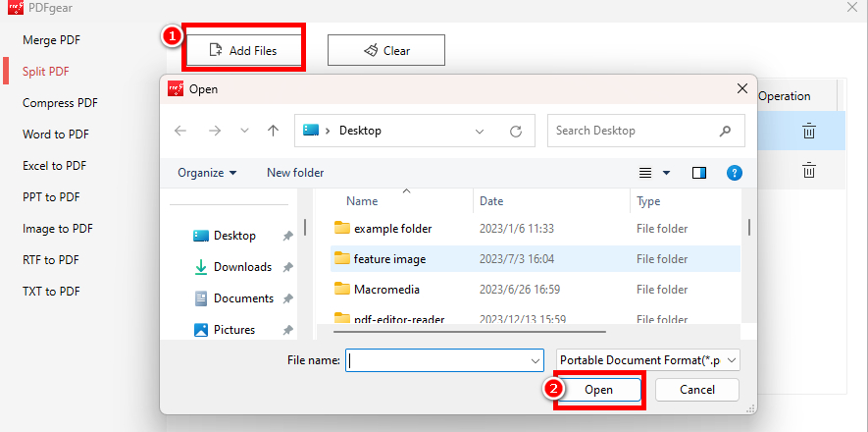Unpin Downloads using its pin icon

(x=287, y=267)
